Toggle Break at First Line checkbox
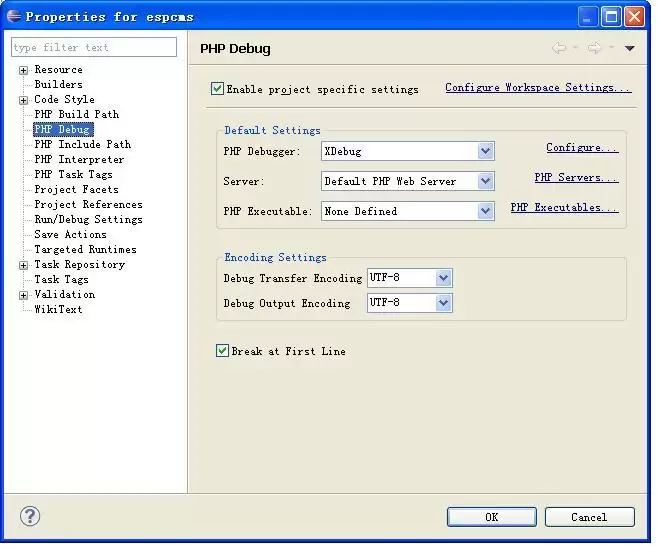Viewport: 658px width, 548px height. click(222, 351)
